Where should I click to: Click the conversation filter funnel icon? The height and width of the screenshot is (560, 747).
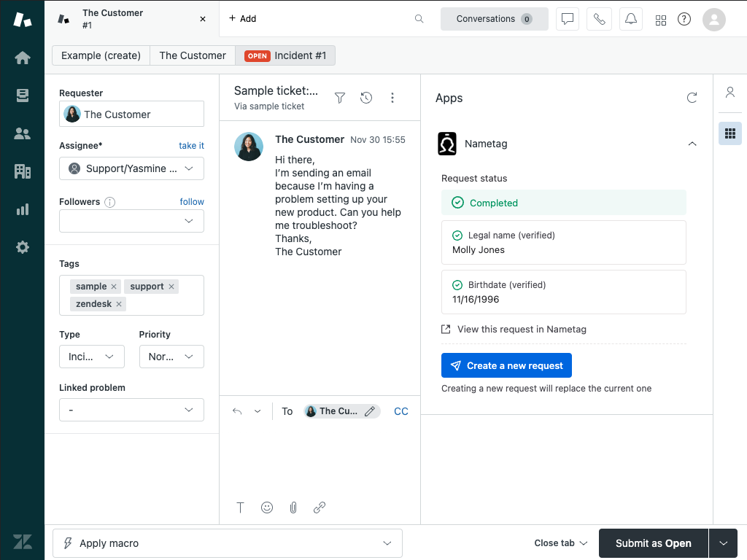click(340, 98)
